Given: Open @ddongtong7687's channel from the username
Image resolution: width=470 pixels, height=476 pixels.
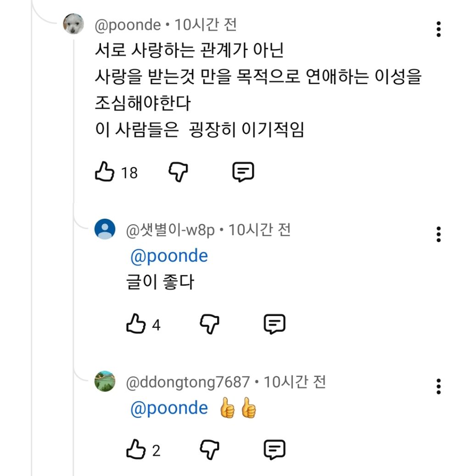Looking at the screenshot, I should tap(188, 382).
